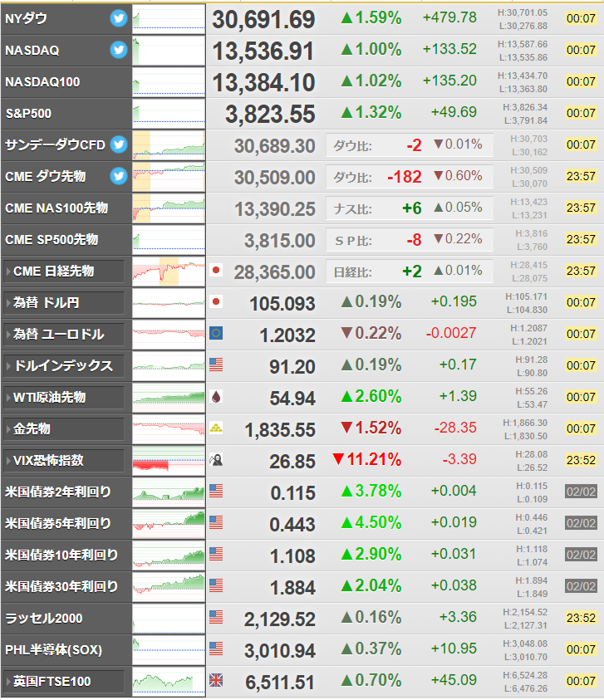Open the ラッセル2000 label

coord(44,619)
